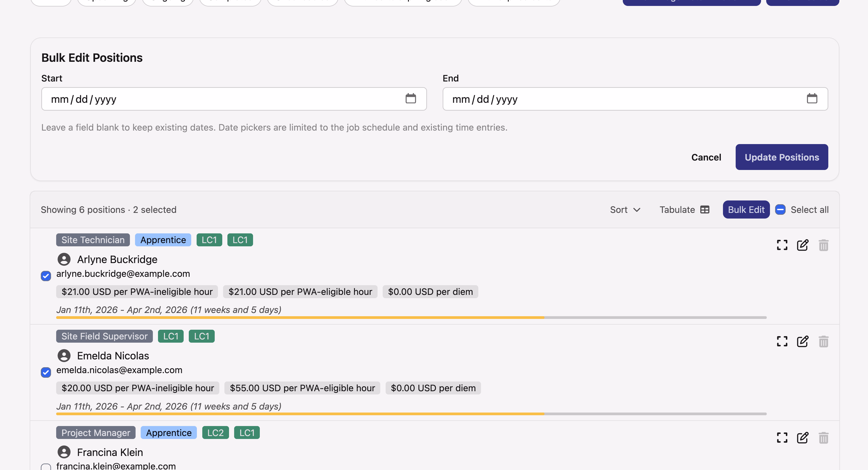
Task: Open the Sort dropdown
Action: point(625,210)
